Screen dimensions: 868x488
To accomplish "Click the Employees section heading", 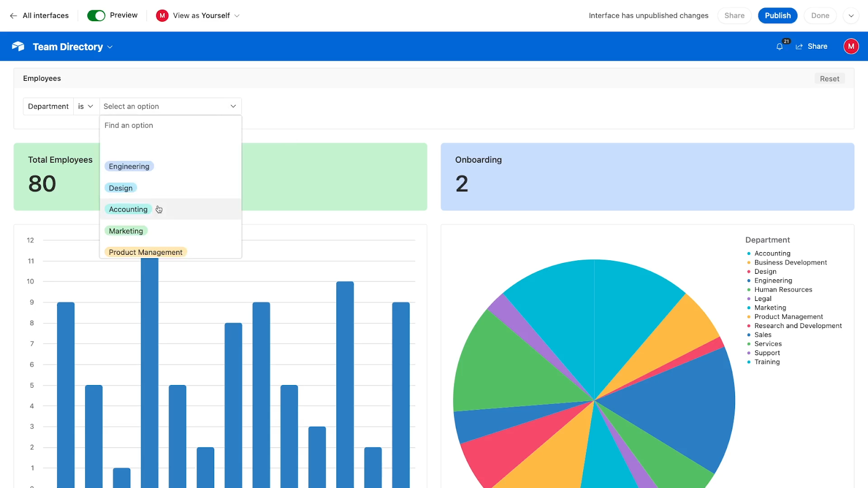I will click(x=42, y=79).
